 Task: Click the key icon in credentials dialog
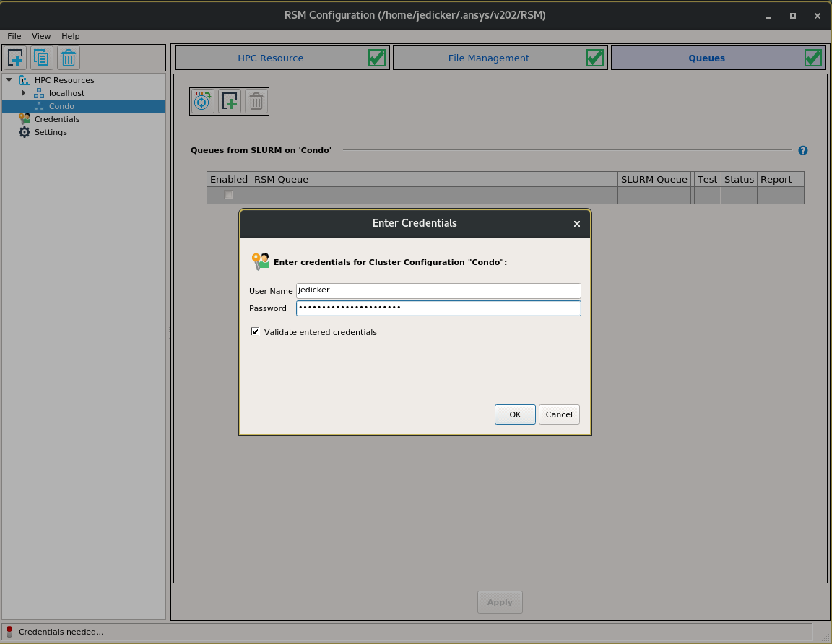[x=261, y=261]
